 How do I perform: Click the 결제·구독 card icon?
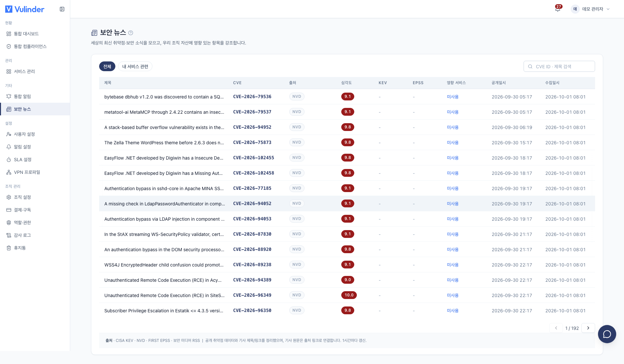click(9, 210)
